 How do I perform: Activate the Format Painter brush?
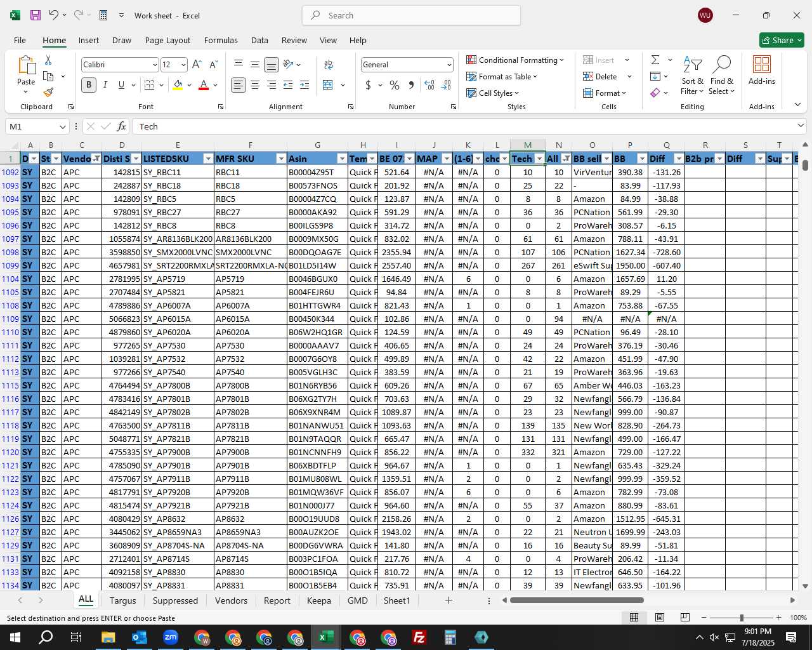pos(48,92)
